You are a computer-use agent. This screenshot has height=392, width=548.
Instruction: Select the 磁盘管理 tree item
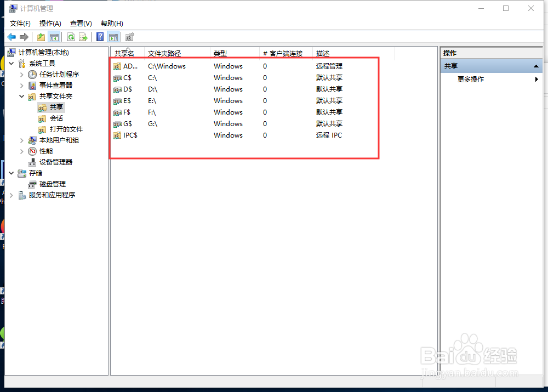pos(53,184)
